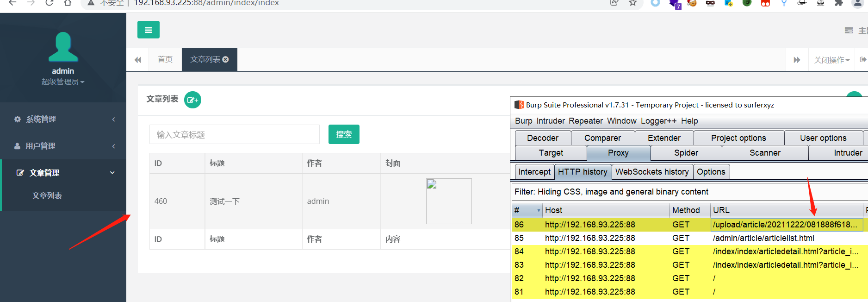
Task: Open the Intercept sub-tab
Action: tap(534, 172)
